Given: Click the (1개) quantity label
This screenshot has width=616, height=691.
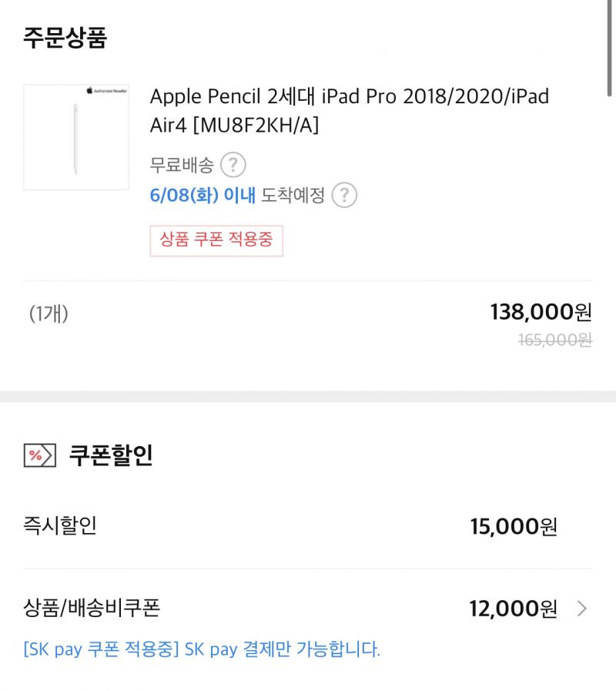Looking at the screenshot, I should [x=49, y=314].
